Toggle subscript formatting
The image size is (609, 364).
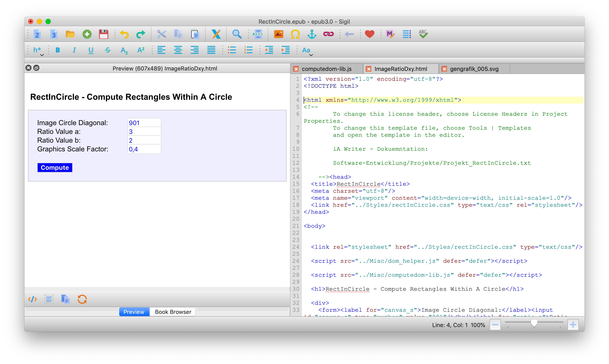click(124, 51)
